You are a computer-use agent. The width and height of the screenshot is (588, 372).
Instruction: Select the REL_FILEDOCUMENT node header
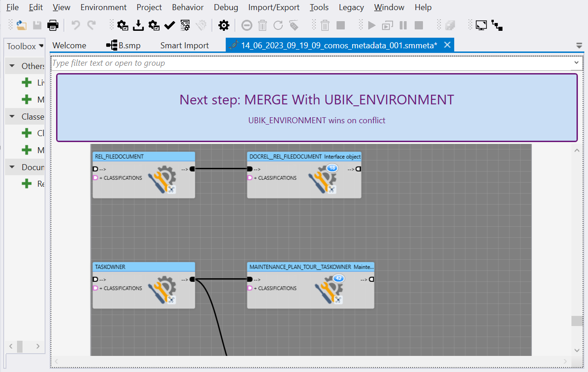[x=143, y=157]
